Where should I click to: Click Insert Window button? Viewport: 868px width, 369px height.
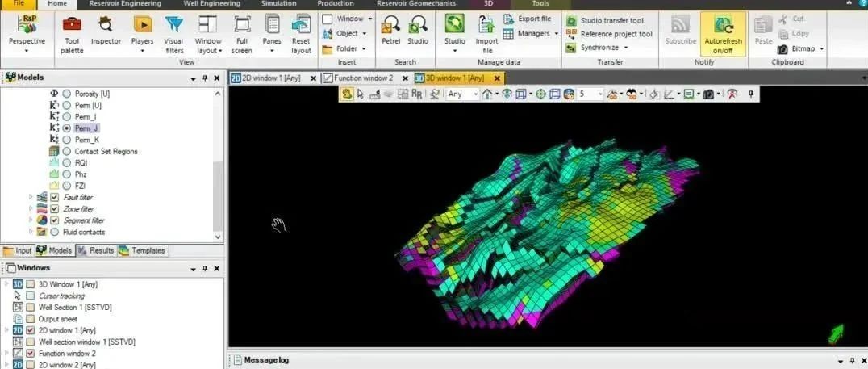click(x=347, y=19)
